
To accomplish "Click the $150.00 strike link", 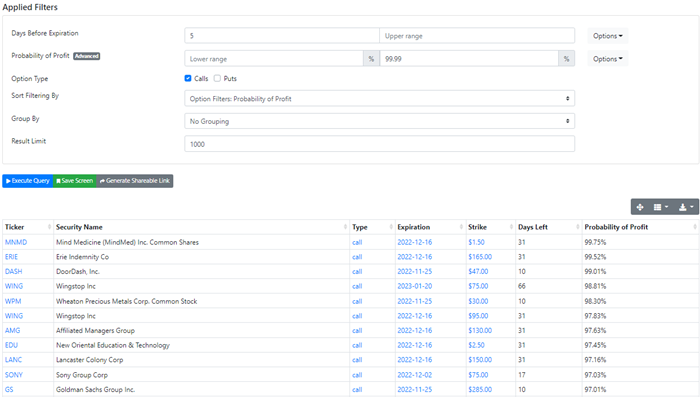I will [480, 360].
